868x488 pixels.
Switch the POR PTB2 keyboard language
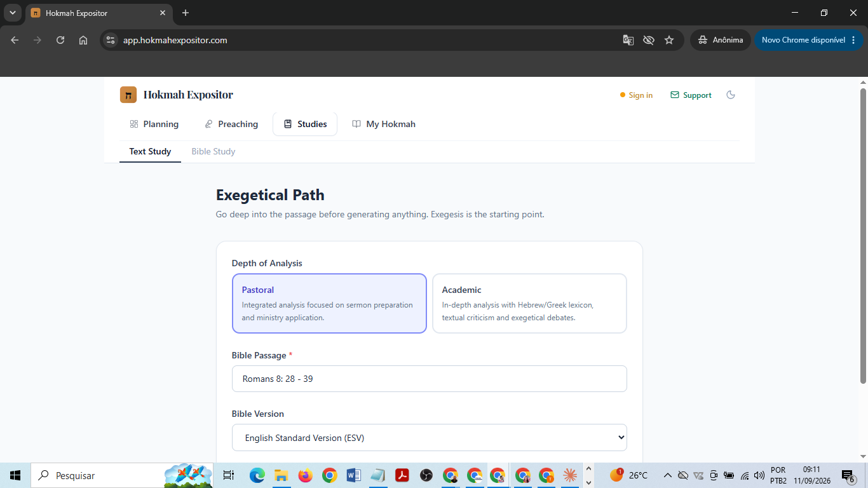click(778, 475)
